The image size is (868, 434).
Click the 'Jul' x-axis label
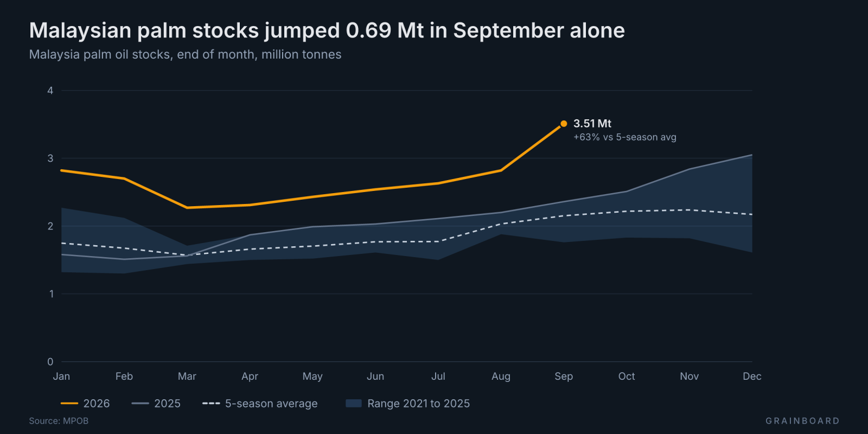click(438, 376)
